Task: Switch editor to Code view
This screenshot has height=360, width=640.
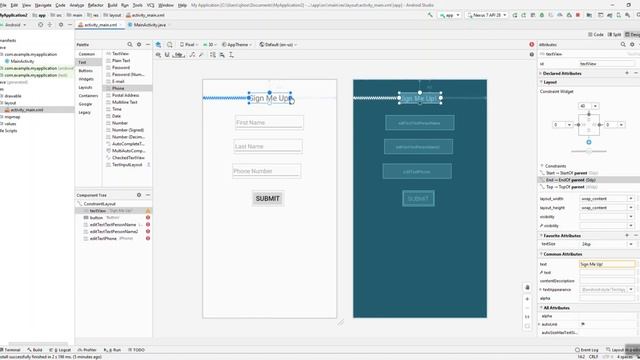Action: (596, 35)
